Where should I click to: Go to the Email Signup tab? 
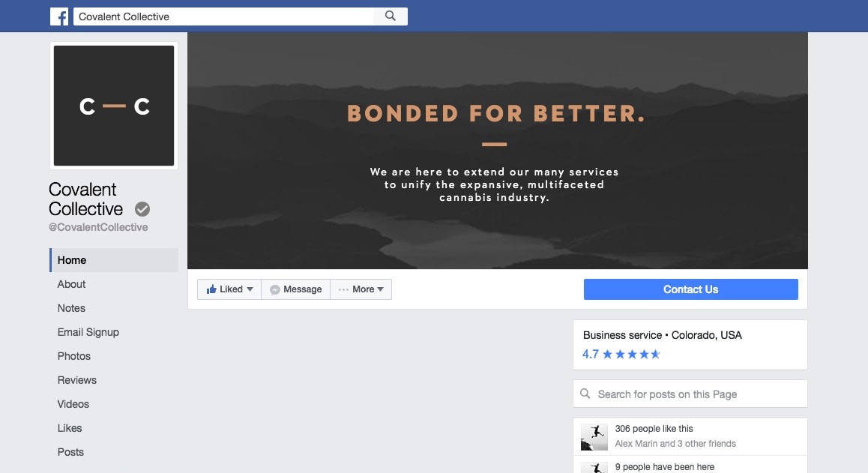pyautogui.click(x=88, y=332)
